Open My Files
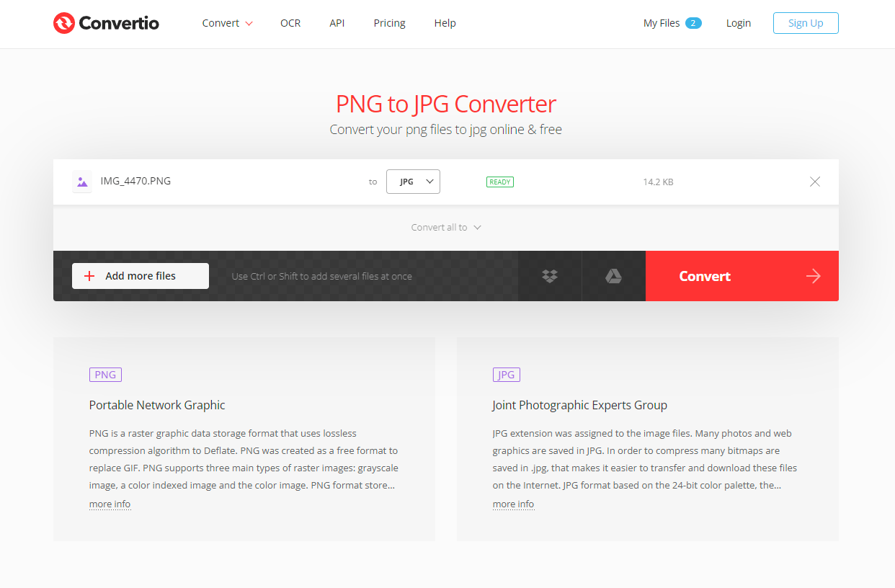This screenshot has height=588, width=895. [662, 23]
